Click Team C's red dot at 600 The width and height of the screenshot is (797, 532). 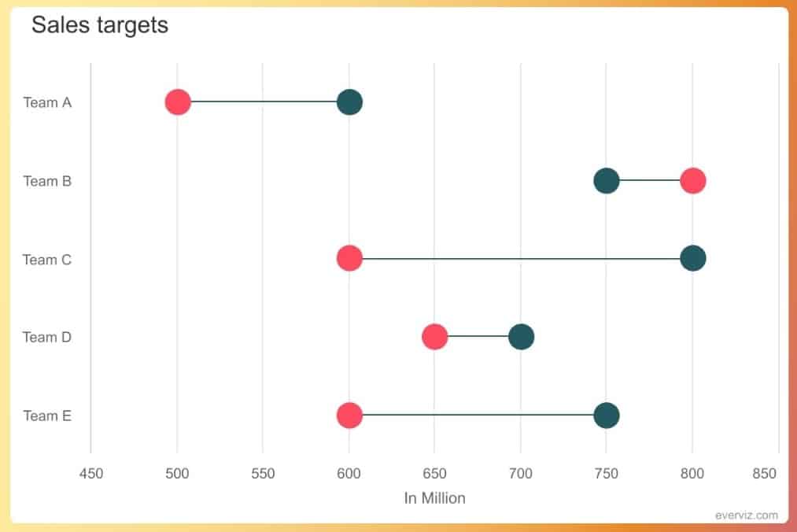[349, 258]
